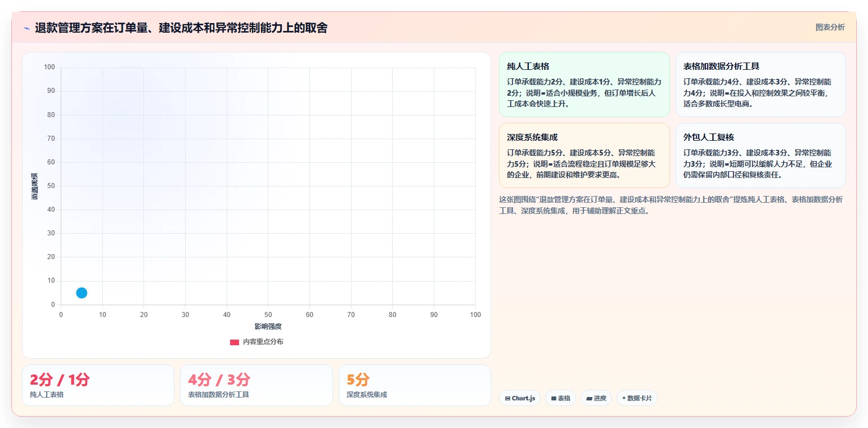
Task: Click the 进度 tag chip
Action: [596, 398]
